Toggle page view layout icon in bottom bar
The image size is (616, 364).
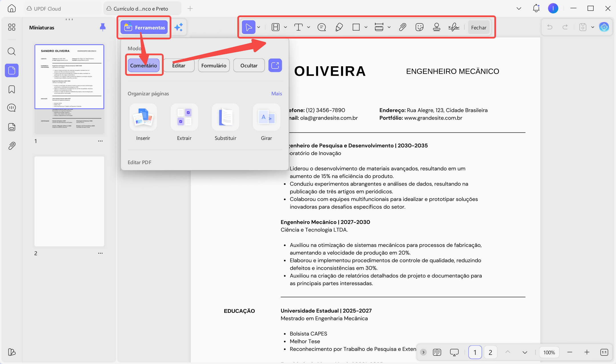coord(437,352)
